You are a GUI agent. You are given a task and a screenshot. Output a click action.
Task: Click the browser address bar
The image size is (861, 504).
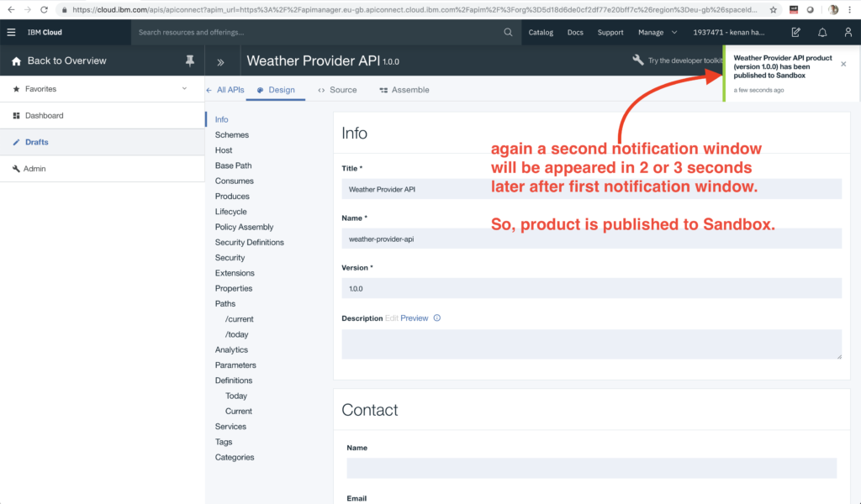click(x=415, y=10)
